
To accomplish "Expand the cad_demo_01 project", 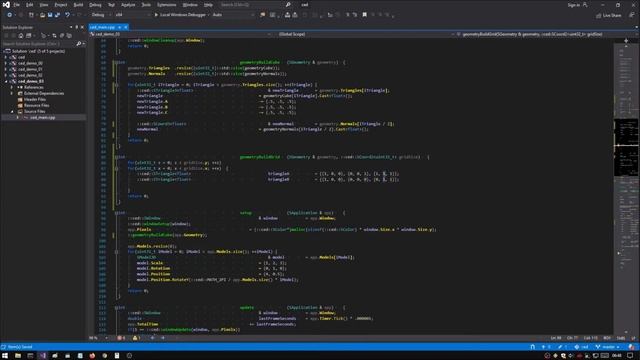I will [x=6, y=69].
